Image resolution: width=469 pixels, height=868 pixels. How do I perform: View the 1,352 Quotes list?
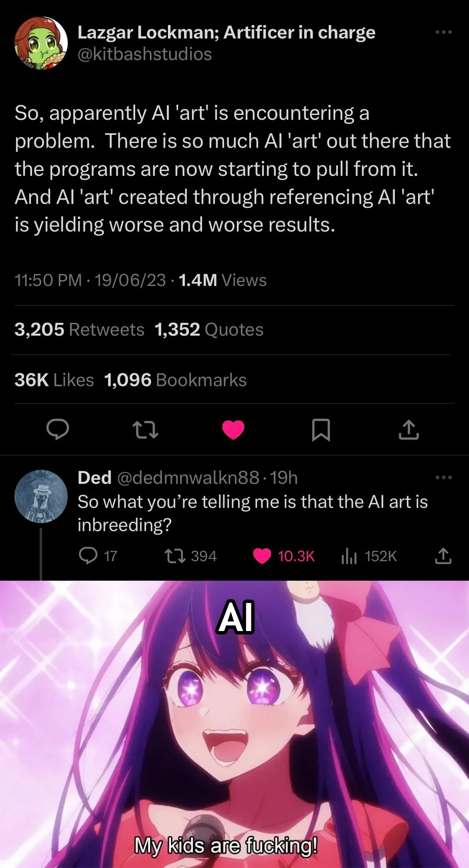pyautogui.click(x=209, y=329)
